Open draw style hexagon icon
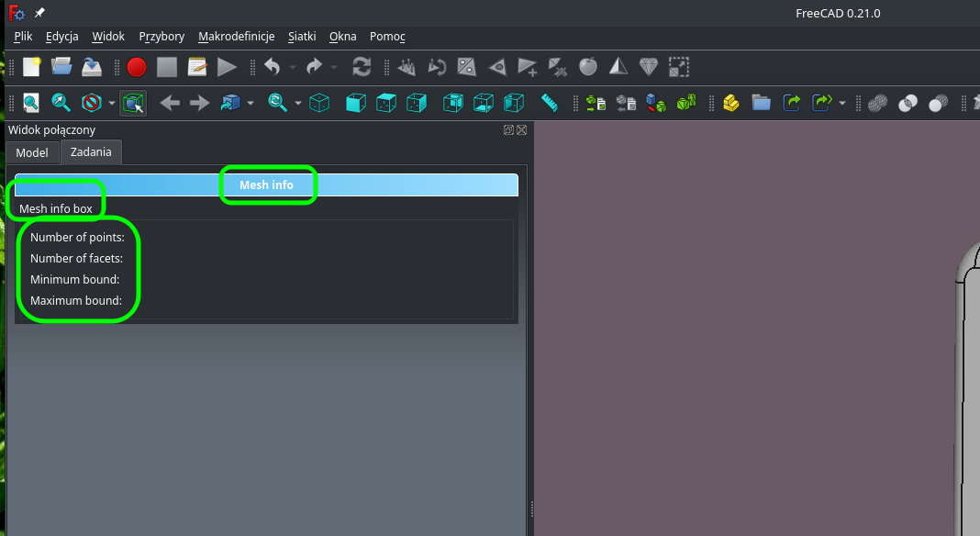Viewport: 980px width, 536px height. [x=91, y=103]
